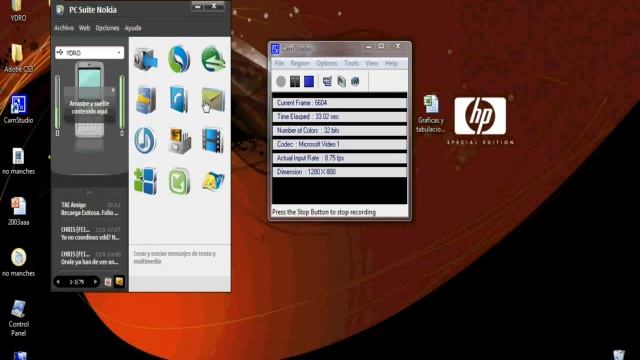Open the Opciones menu in PC Suite
Screen dimensions: 640x360
point(107,28)
